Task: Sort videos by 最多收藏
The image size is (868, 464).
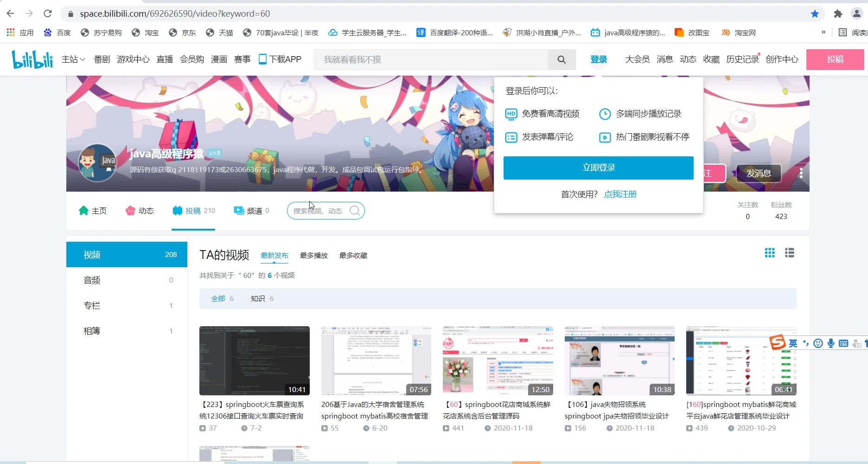Action: [353, 256]
